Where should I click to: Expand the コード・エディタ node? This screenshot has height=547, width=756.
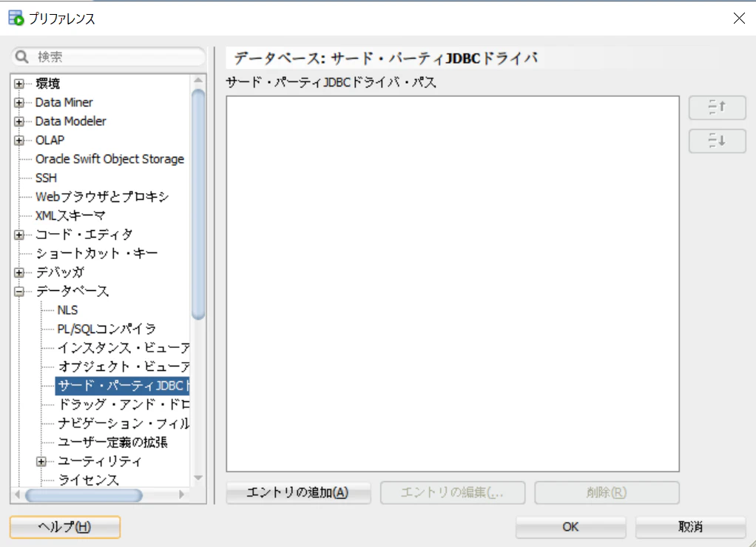pos(18,235)
